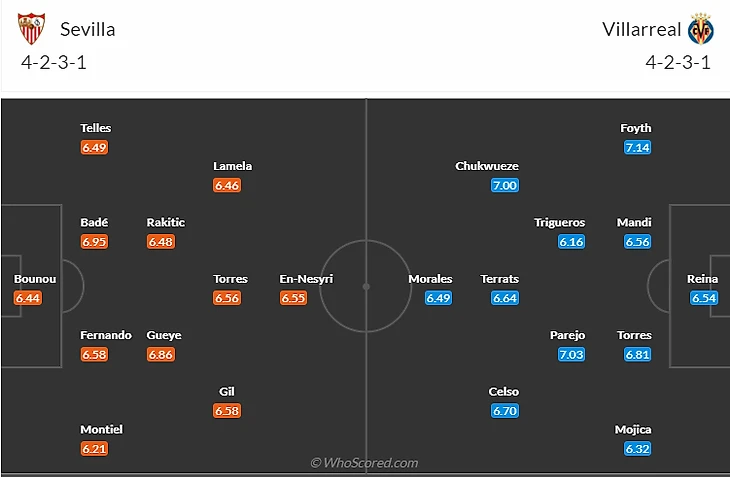Click Chukwueze's 7.00 rating badge
Image resolution: width=730 pixels, height=477 pixels.
[x=504, y=185]
